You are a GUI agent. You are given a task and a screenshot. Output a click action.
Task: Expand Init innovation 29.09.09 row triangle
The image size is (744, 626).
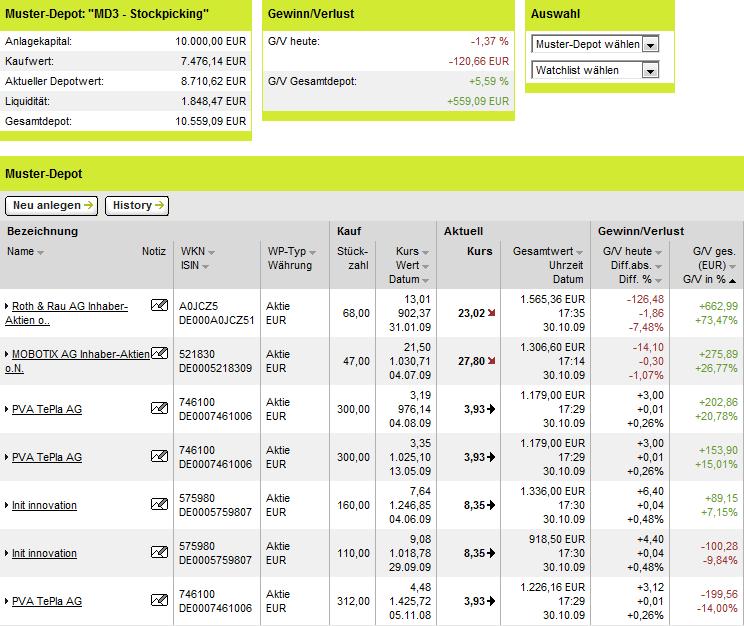(7, 553)
